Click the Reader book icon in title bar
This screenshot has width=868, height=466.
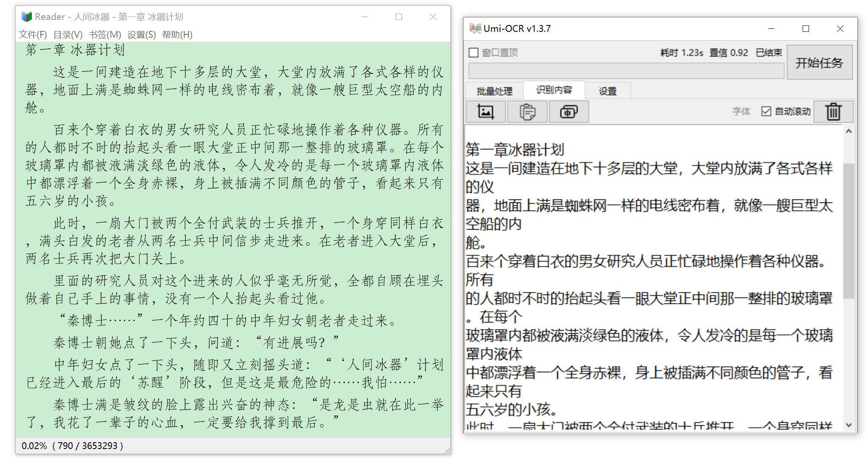point(27,17)
